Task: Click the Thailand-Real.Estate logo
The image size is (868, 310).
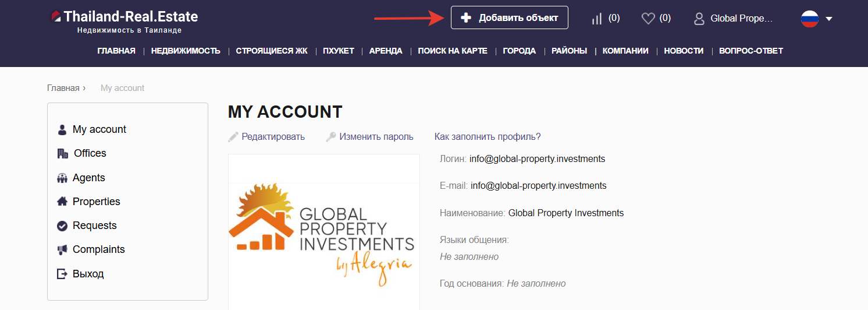Action: pos(124,17)
